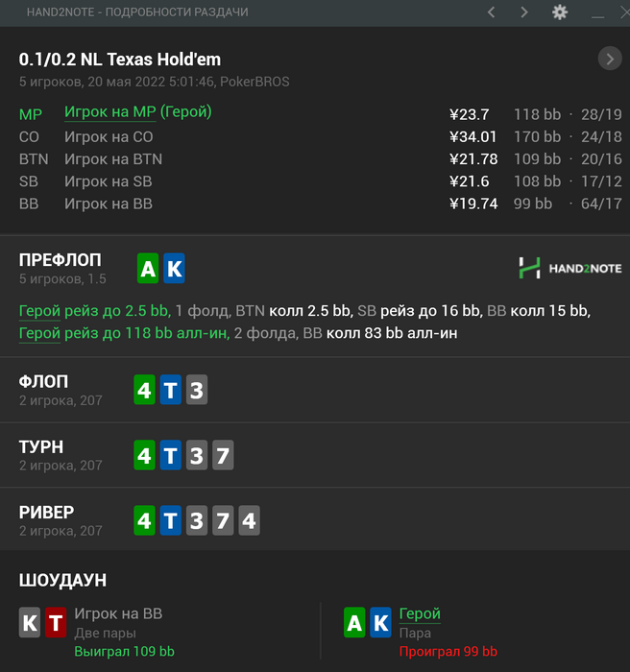Go to the previous hand arrow
This screenshot has width=630, height=672.
point(492,12)
